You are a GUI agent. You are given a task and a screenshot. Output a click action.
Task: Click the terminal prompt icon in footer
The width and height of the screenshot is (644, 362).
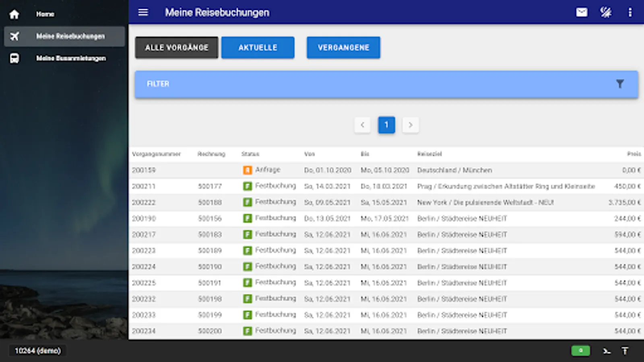[607, 351]
